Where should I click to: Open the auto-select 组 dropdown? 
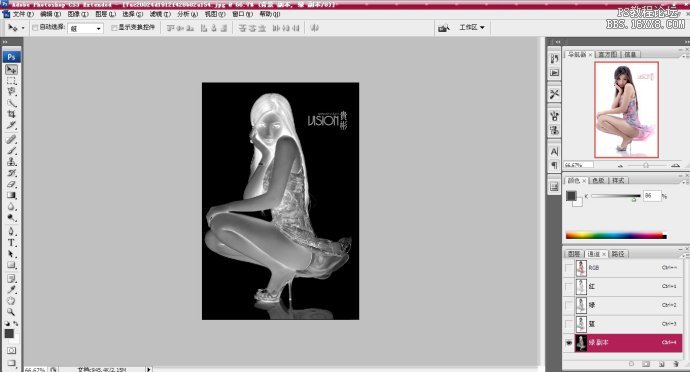coord(86,28)
